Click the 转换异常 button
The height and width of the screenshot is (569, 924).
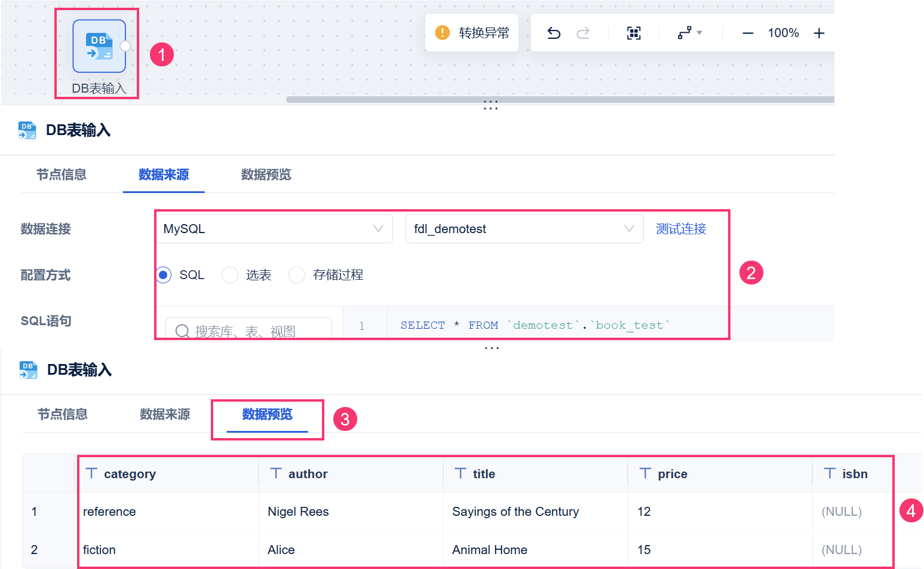pos(472,33)
